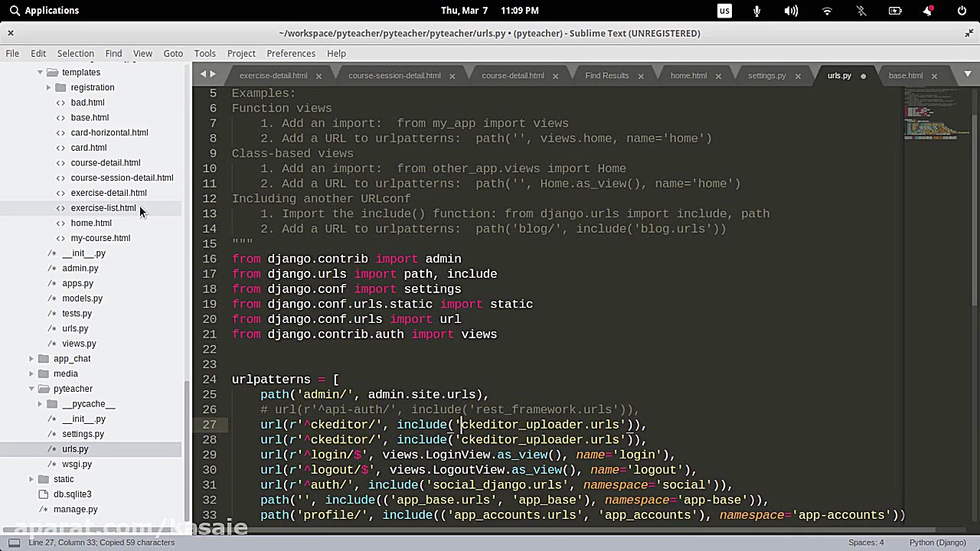Open settings.py in the sidebar
Screen dimensions: 980x551
pyautogui.click(x=83, y=434)
